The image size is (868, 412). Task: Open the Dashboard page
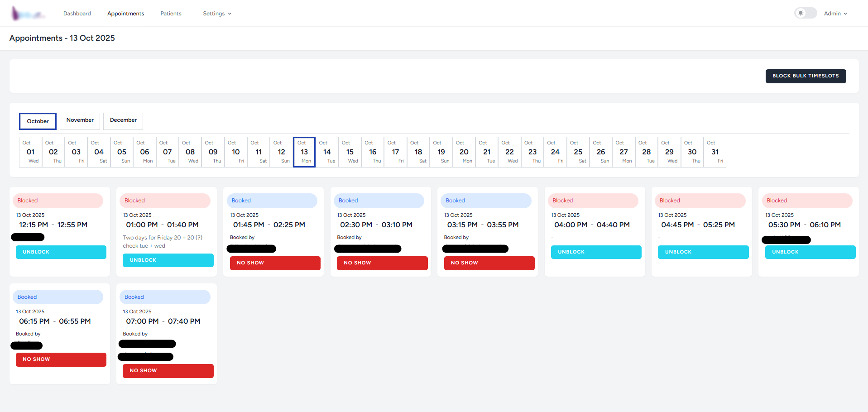coord(77,14)
